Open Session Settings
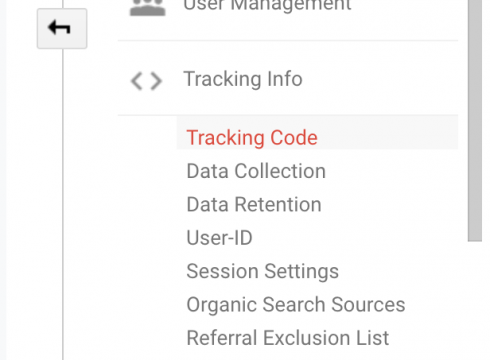Image resolution: width=490 pixels, height=360 pixels. click(x=263, y=271)
